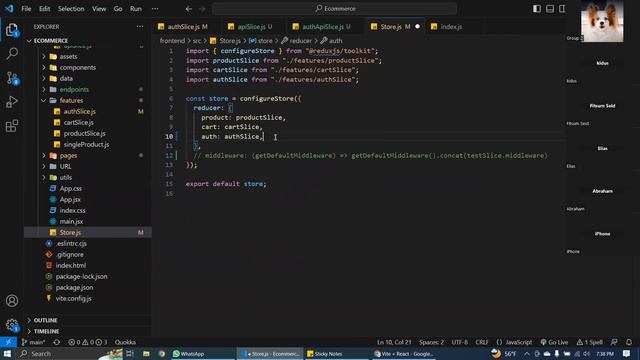This screenshot has height=360, width=640.
Task: Expand the endpoints folder
Action: [x=74, y=89]
